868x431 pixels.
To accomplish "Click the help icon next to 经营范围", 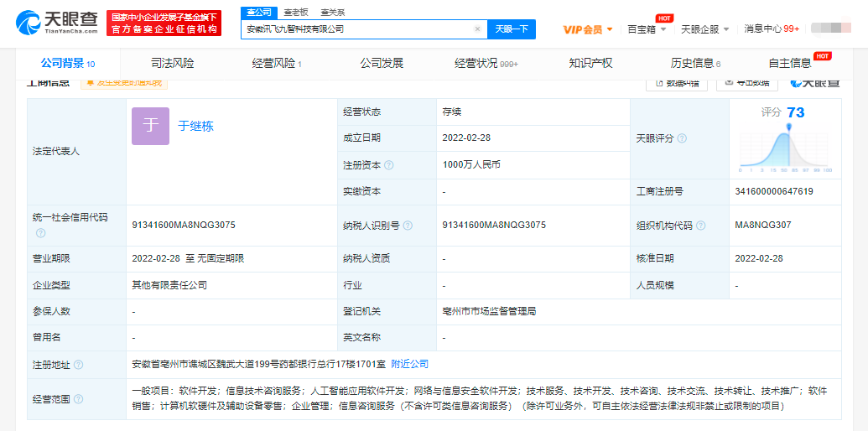I will pos(79,399).
